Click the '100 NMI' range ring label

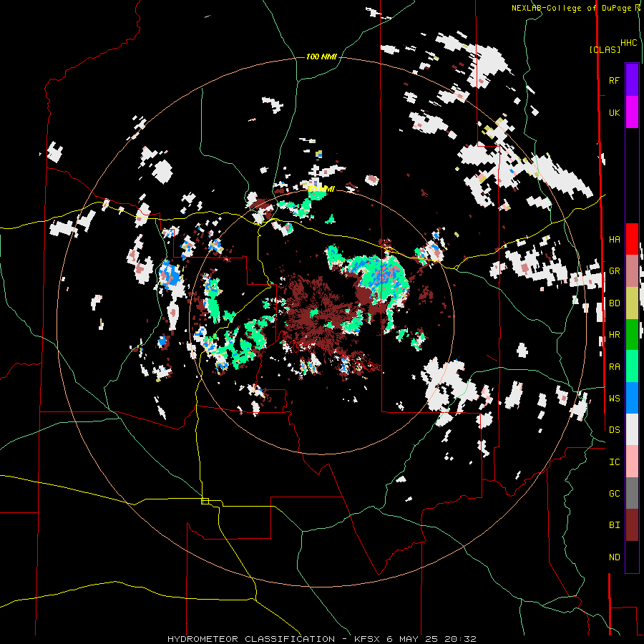(x=321, y=57)
